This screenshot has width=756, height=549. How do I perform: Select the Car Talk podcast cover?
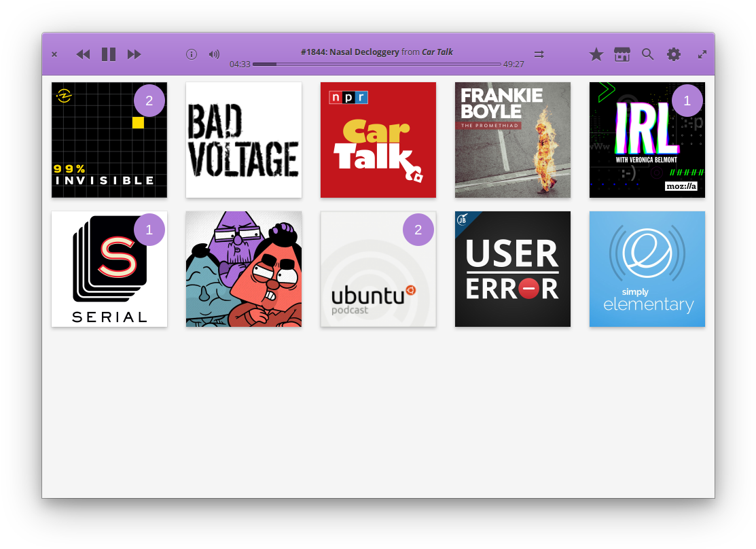pos(378,140)
